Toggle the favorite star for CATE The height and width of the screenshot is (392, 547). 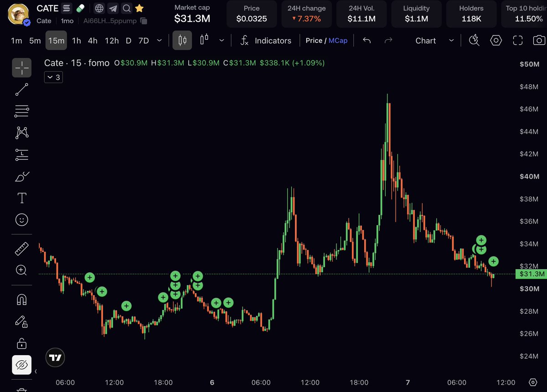pos(139,8)
